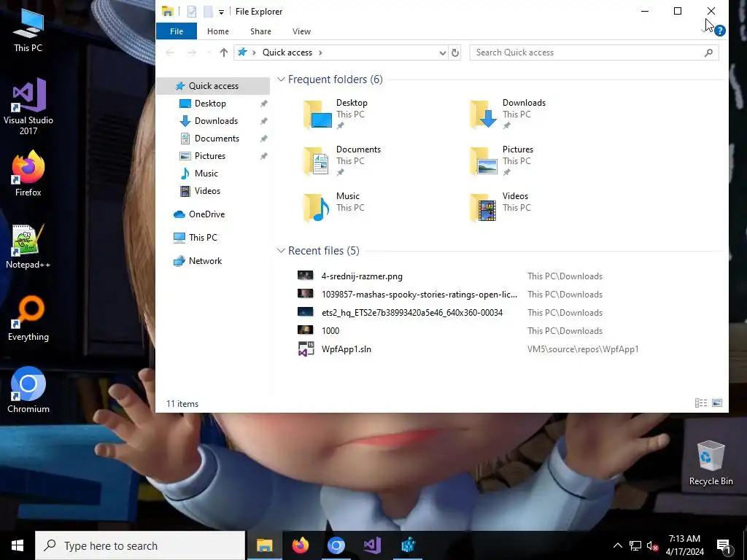The image size is (747, 560).
Task: Select Network in navigation pane
Action: 205,261
